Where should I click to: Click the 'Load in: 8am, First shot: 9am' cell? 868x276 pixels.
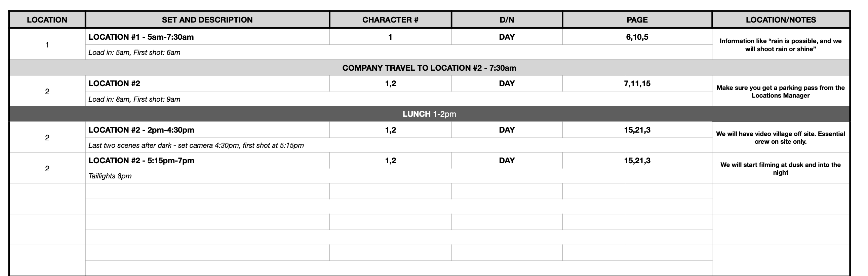click(134, 99)
